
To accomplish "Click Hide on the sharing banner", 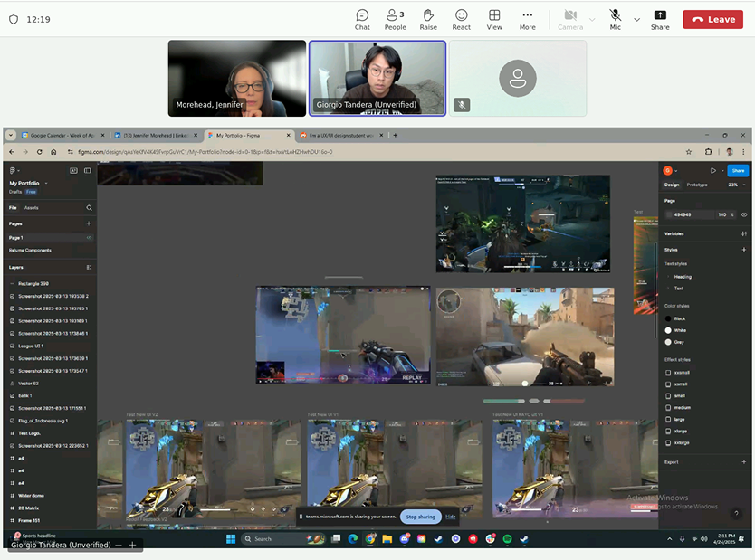I will [450, 517].
